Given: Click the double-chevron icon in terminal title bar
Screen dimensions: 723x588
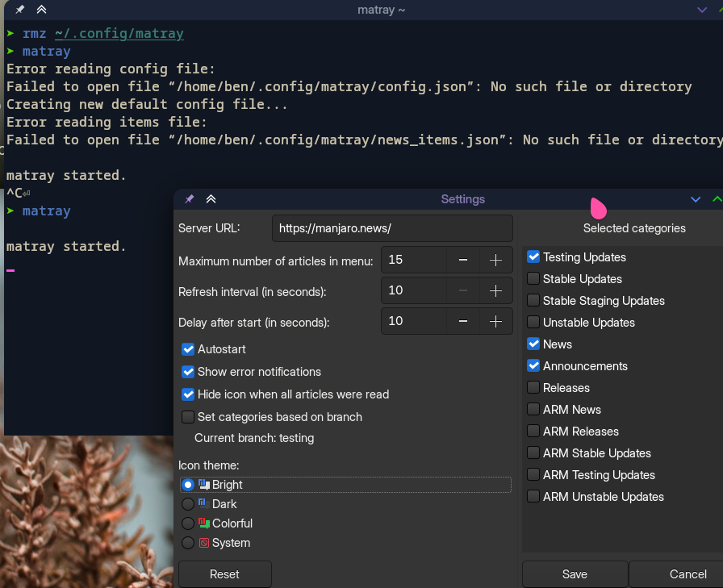Looking at the screenshot, I should pyautogui.click(x=41, y=10).
